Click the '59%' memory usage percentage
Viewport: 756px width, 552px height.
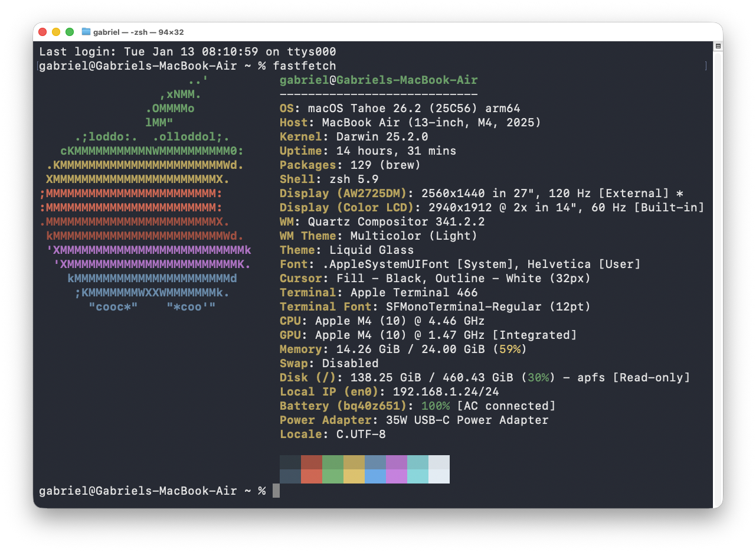click(x=510, y=350)
